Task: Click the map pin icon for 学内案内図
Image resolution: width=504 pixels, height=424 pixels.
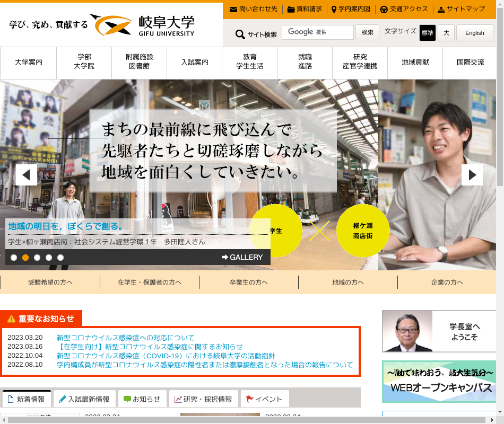Action: pos(334,10)
